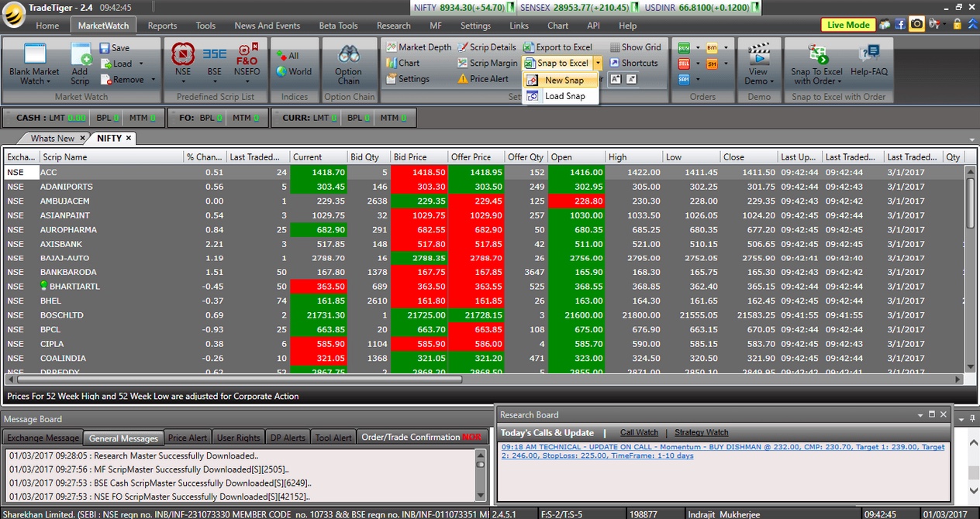Show World indices
This screenshot has height=519, width=980.
click(294, 72)
